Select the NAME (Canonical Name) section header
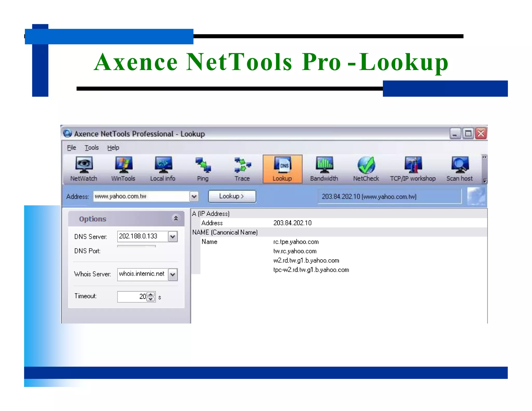Viewport: 532px width, 411px height. pyautogui.click(x=339, y=232)
